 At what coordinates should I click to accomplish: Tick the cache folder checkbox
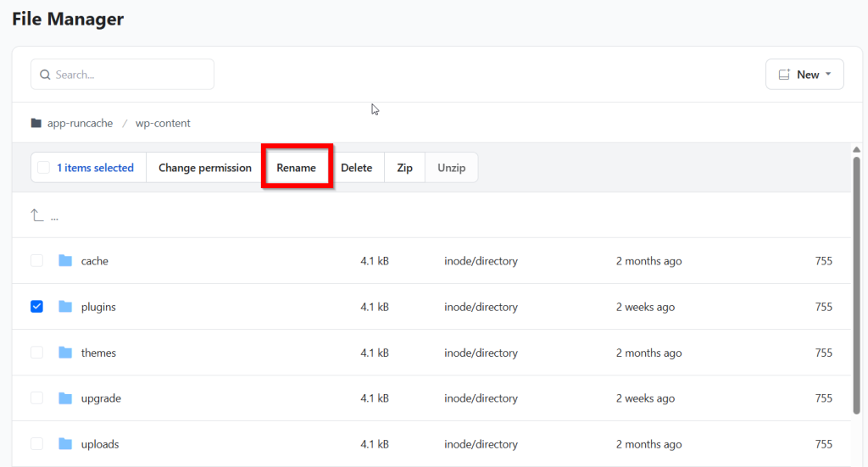point(37,261)
